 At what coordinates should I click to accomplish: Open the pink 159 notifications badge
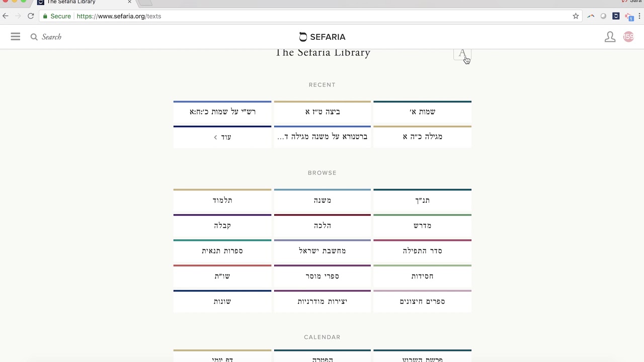click(628, 37)
